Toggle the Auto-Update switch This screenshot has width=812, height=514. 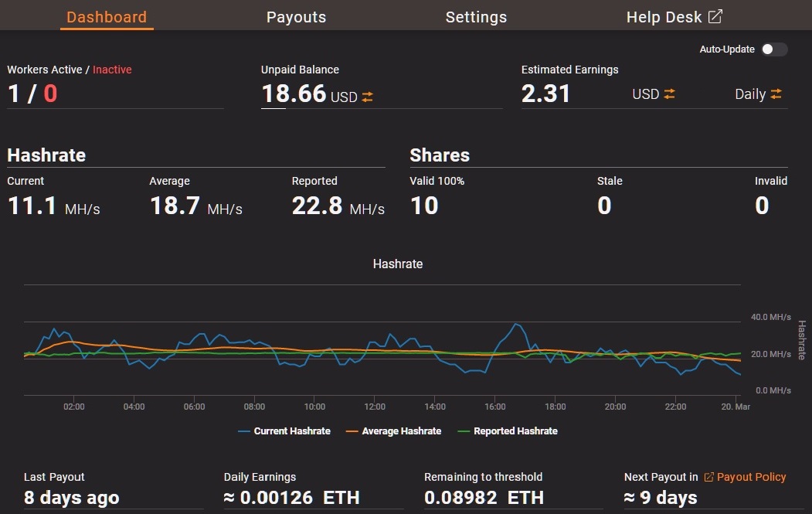[x=774, y=49]
